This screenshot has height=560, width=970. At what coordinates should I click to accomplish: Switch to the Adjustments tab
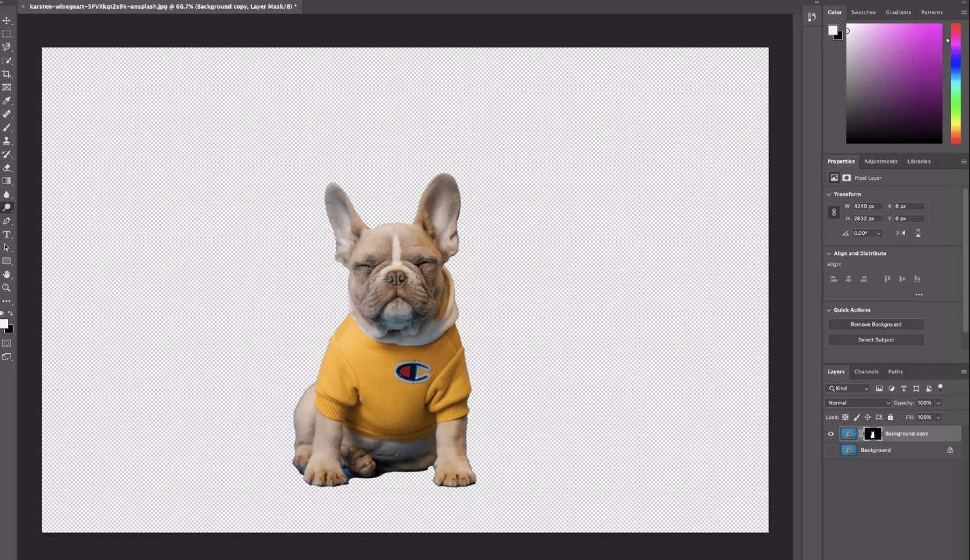pos(881,162)
